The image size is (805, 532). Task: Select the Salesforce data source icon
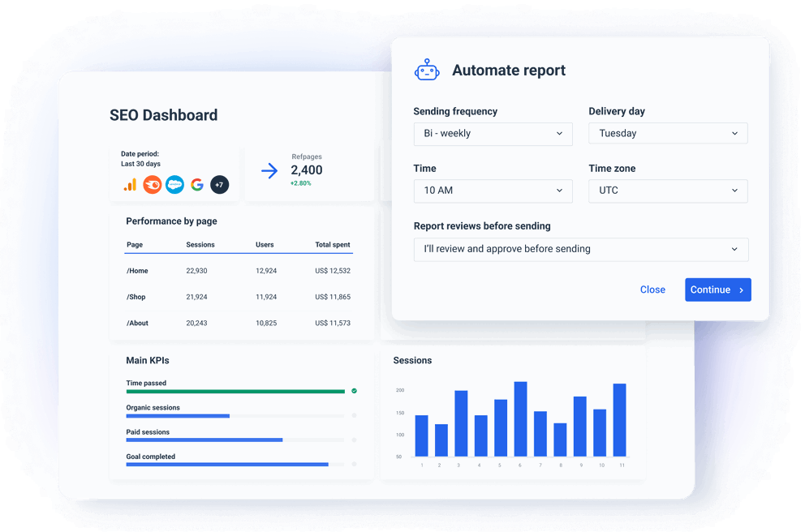174,185
